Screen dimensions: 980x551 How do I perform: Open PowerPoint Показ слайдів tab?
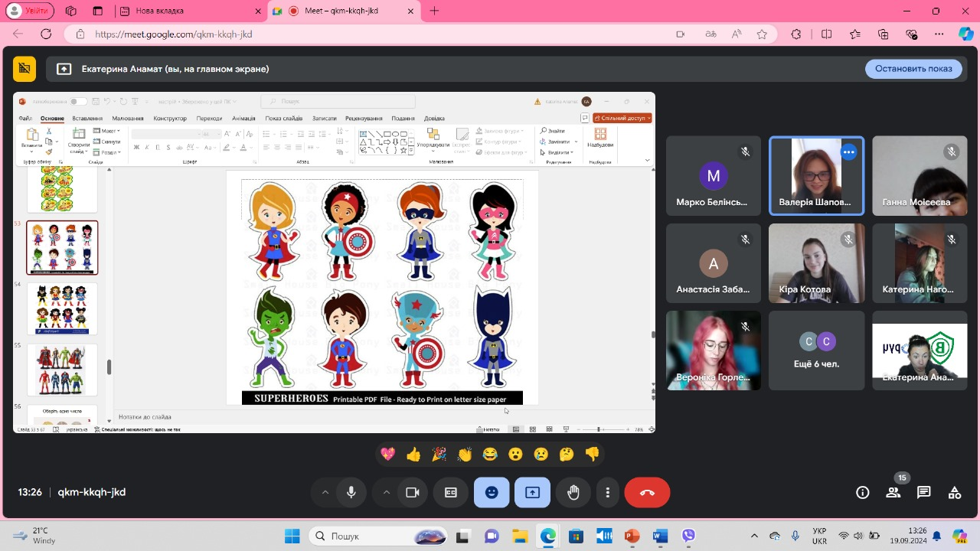coord(284,119)
